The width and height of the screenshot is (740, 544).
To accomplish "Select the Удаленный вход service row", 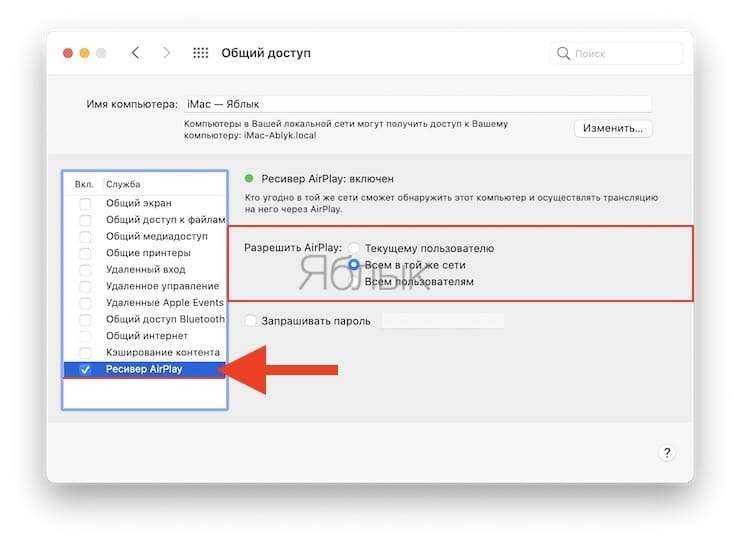I will coord(145,270).
